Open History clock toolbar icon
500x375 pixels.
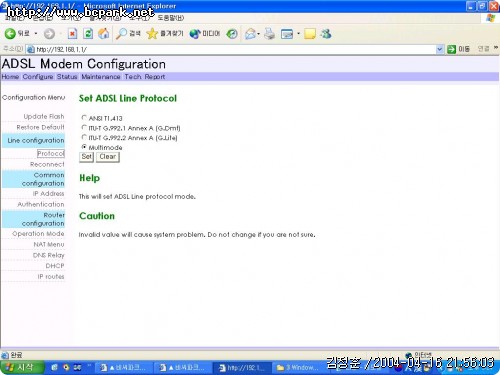232,34
